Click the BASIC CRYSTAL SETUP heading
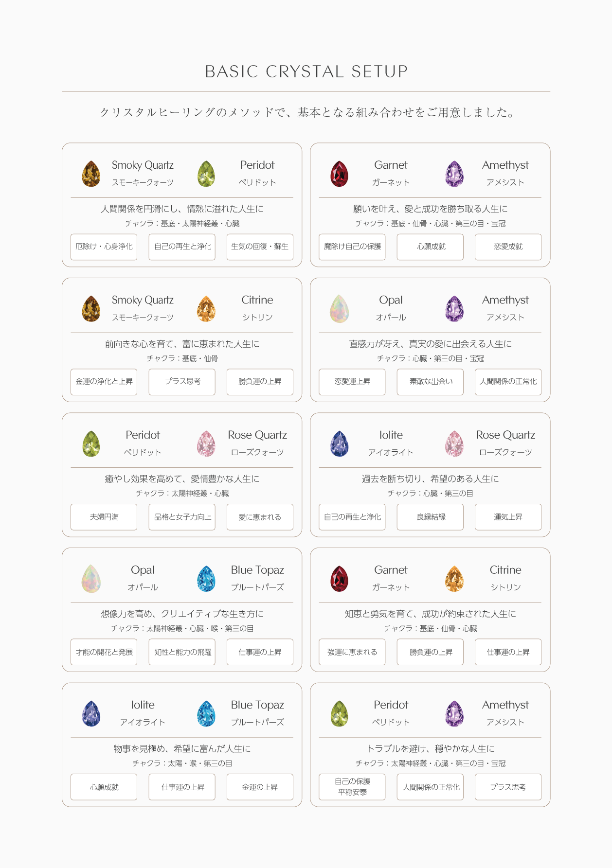 (x=306, y=71)
